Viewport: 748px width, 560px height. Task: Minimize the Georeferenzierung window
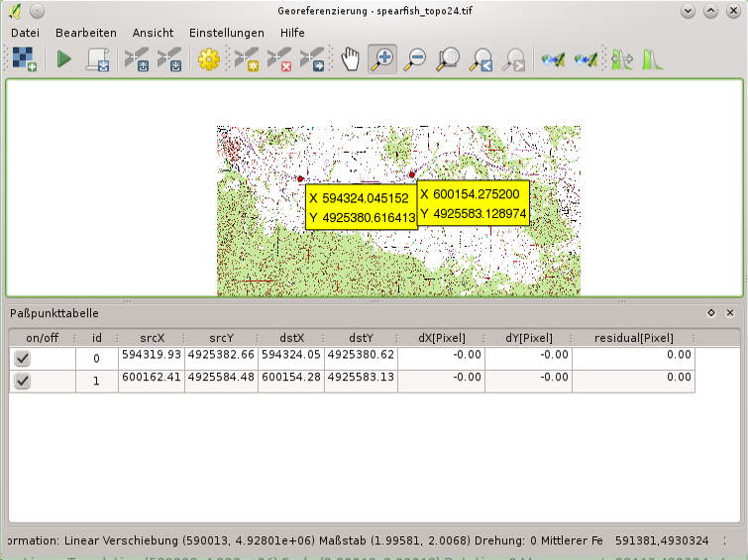[x=688, y=11]
